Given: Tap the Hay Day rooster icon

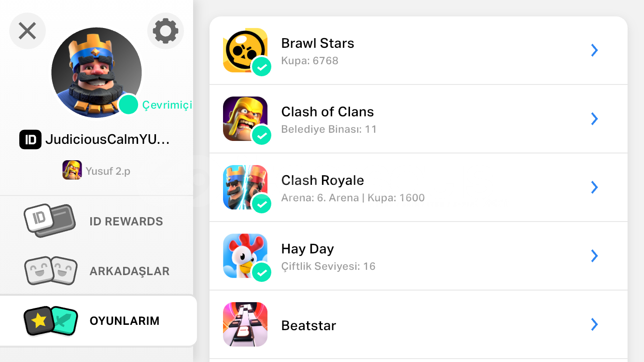Looking at the screenshot, I should pyautogui.click(x=245, y=256).
